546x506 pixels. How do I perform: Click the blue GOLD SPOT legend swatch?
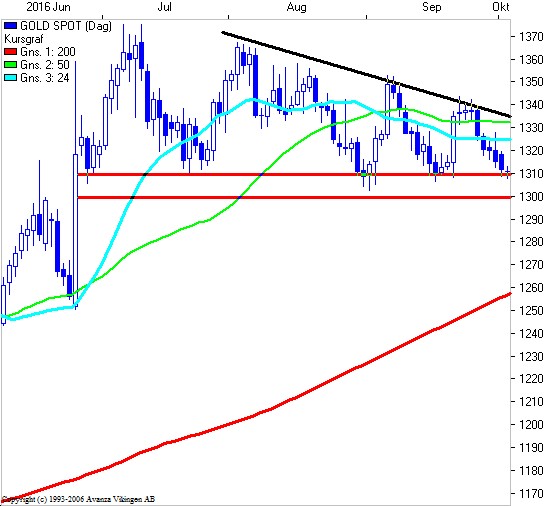pos(10,26)
